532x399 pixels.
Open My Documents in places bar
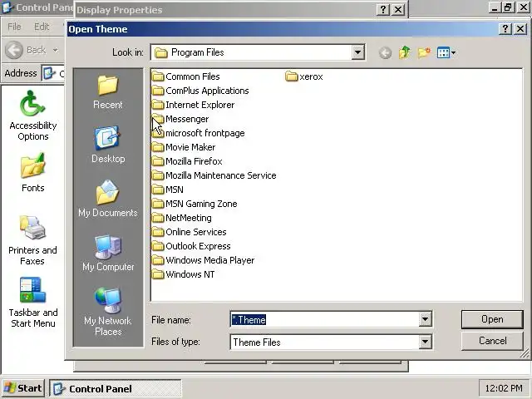(108, 199)
